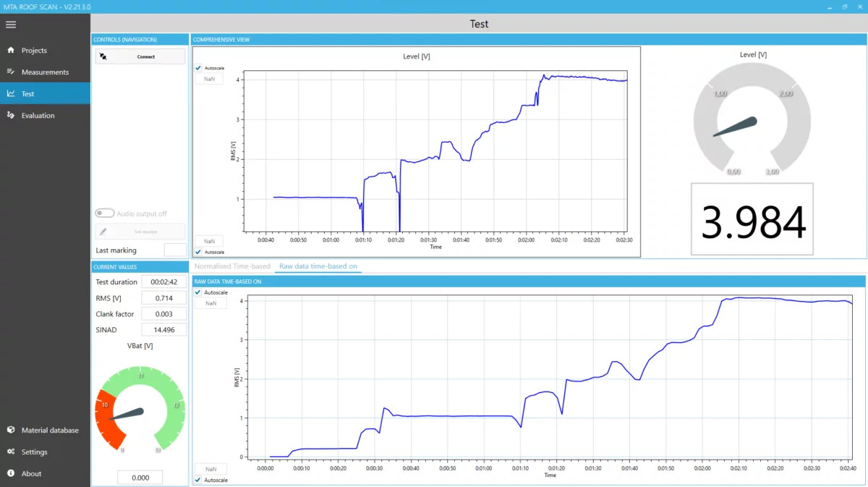Image resolution: width=868 pixels, height=487 pixels.
Task: Uncheck bottom Autoscale in Comprehensive View chart
Action: 198,252
